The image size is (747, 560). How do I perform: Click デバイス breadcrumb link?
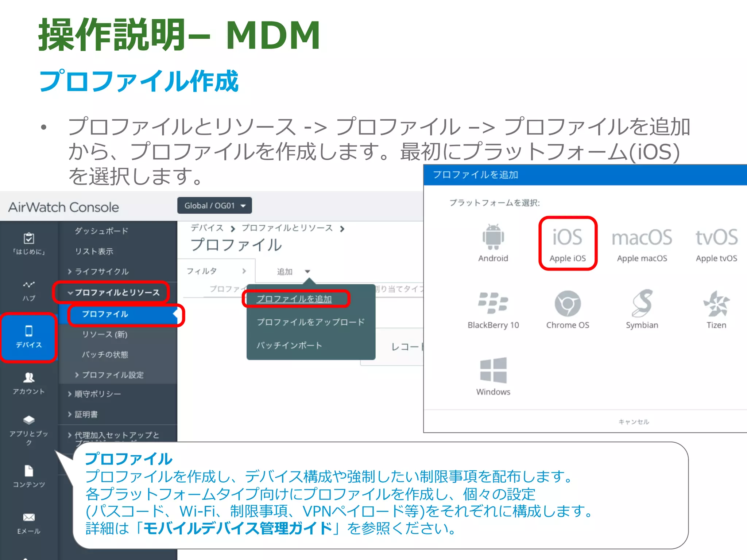click(207, 228)
